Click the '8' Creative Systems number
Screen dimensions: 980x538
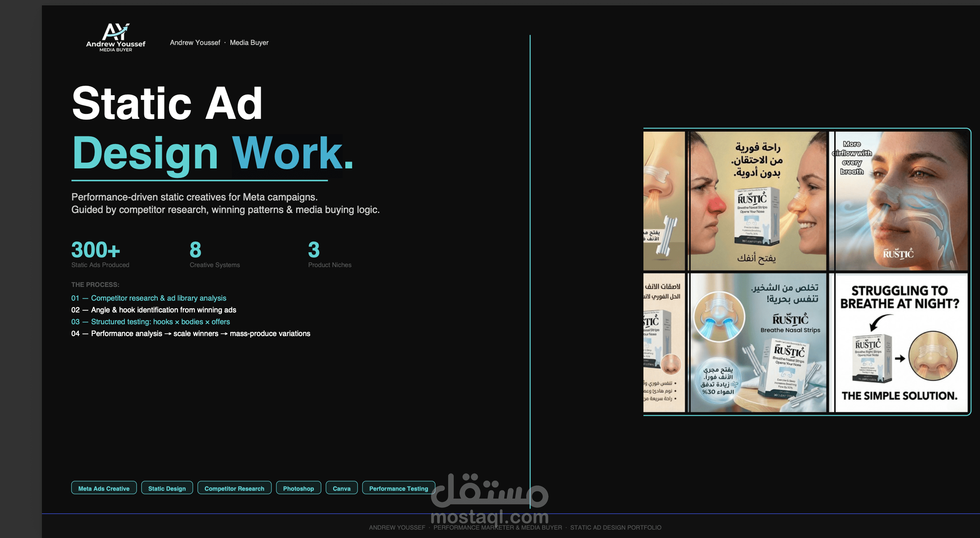[195, 250]
